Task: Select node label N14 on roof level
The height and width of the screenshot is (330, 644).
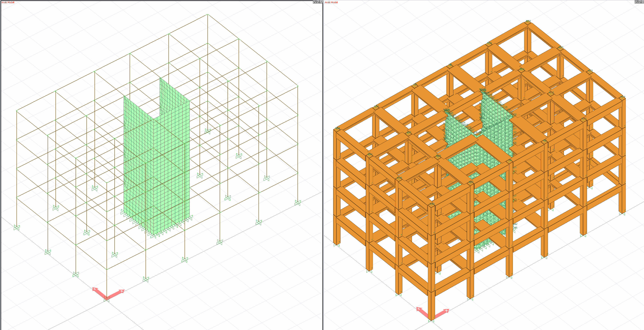Action: click(522, 69)
